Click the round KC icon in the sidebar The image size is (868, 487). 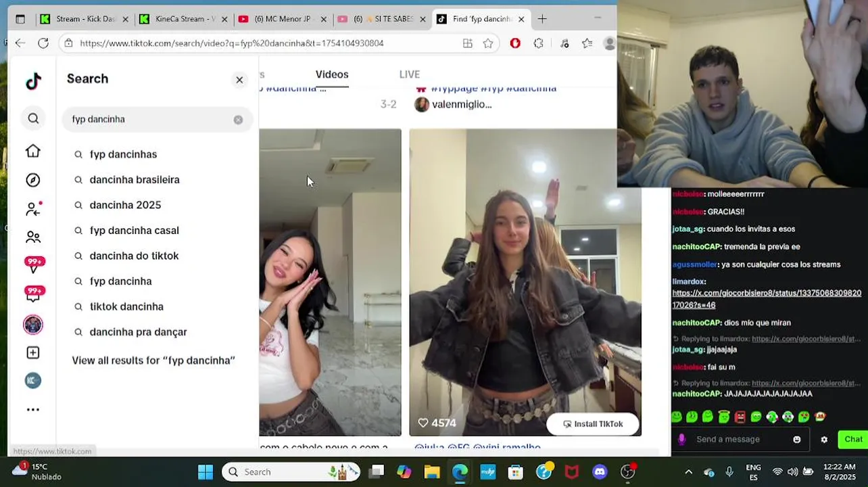tap(33, 381)
